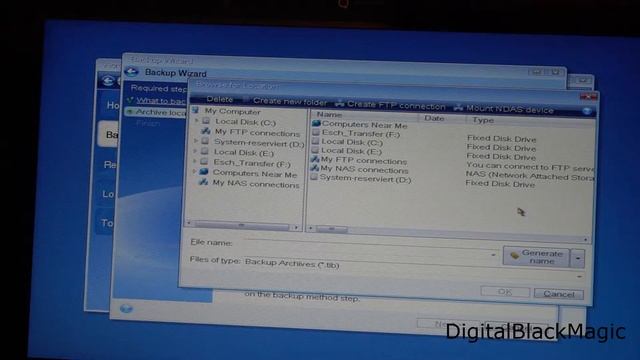640x360 pixels.
Task: Click Mount NDAS device toolbar item
Action: click(x=504, y=109)
